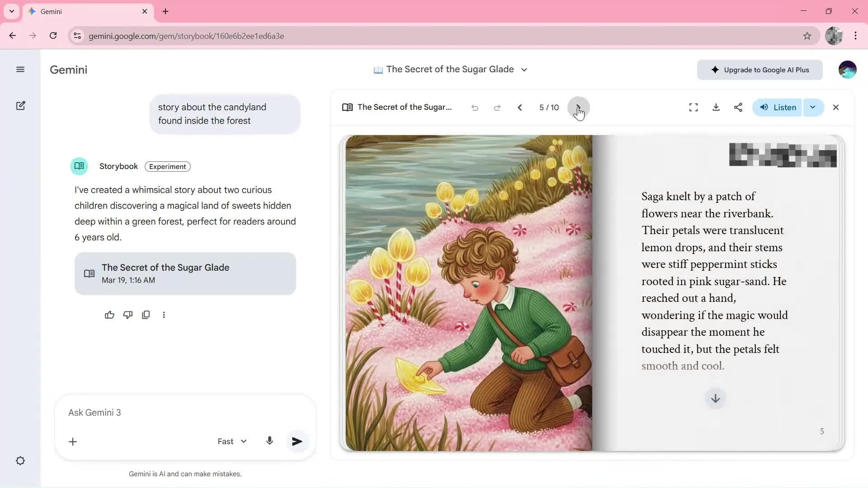Activate microphone voice input

pos(269,441)
